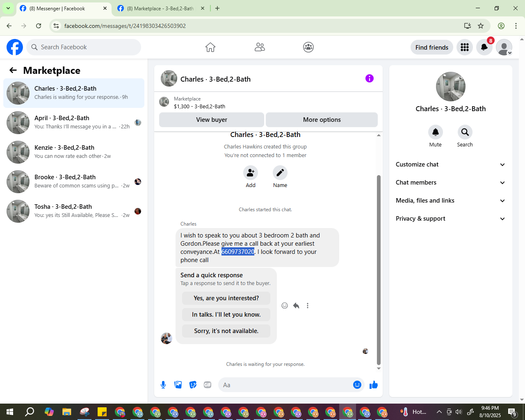Focus the Search Facebook field
The image size is (525, 420).
[x=84, y=47]
